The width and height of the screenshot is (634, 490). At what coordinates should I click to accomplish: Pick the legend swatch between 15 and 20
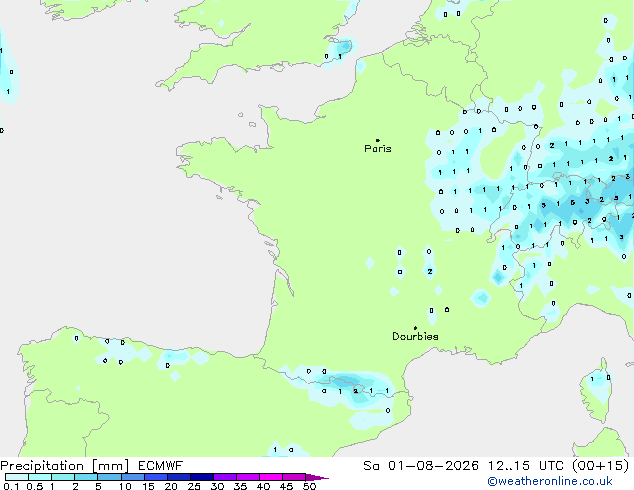point(156,477)
